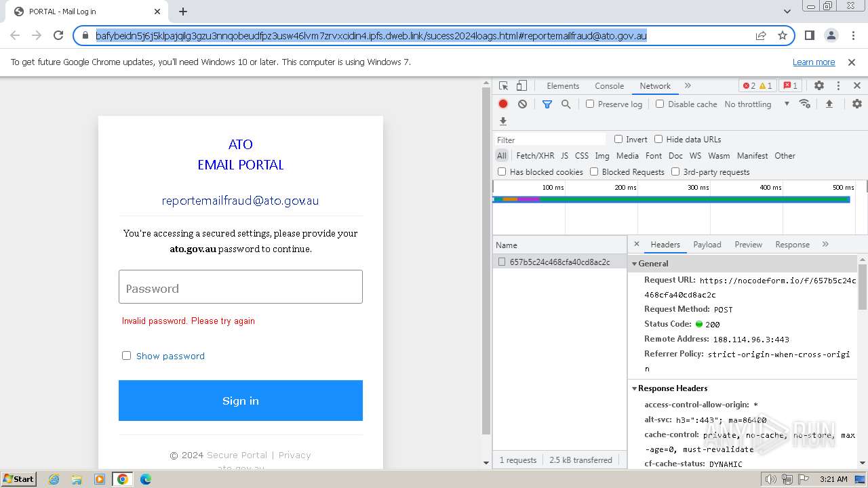The image size is (868, 488).
Task: Open the side panel icon
Action: click(810, 36)
